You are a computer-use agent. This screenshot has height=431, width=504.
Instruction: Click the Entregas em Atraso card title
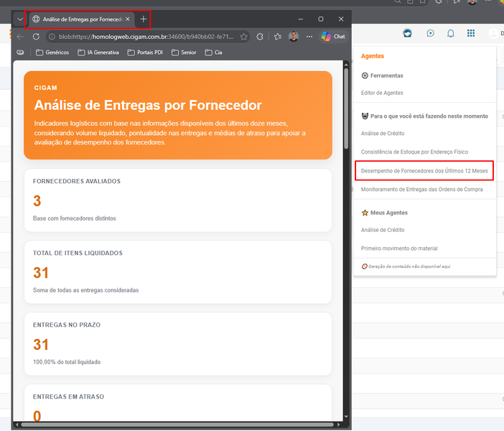[68, 397]
